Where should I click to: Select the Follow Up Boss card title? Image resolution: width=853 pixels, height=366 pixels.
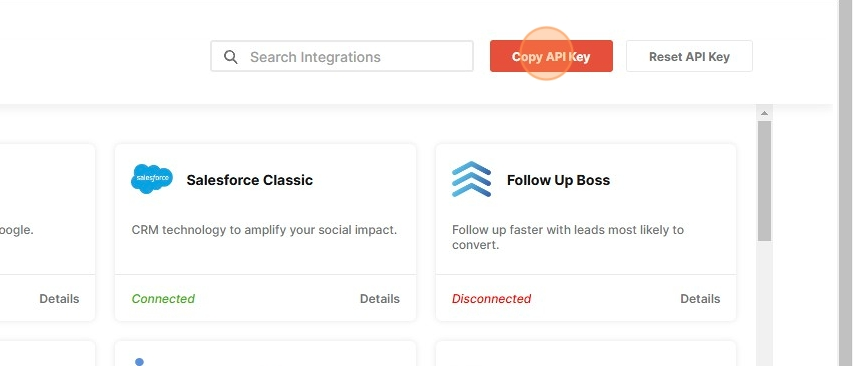coord(558,180)
